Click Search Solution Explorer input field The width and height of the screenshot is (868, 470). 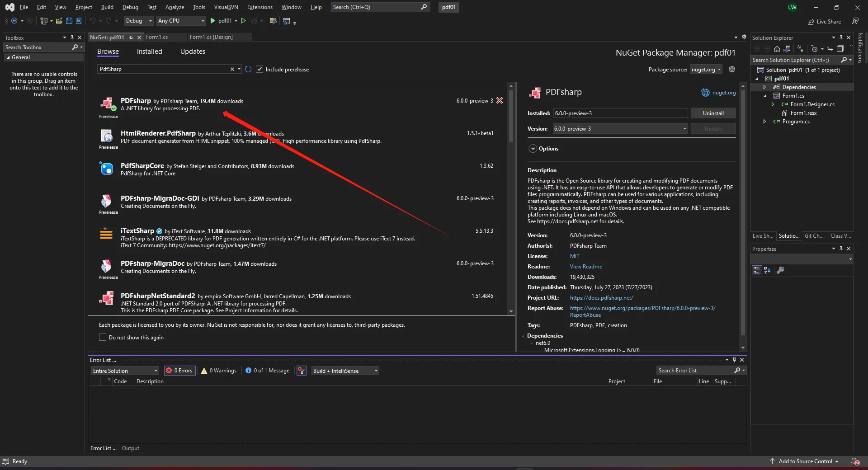pos(796,60)
